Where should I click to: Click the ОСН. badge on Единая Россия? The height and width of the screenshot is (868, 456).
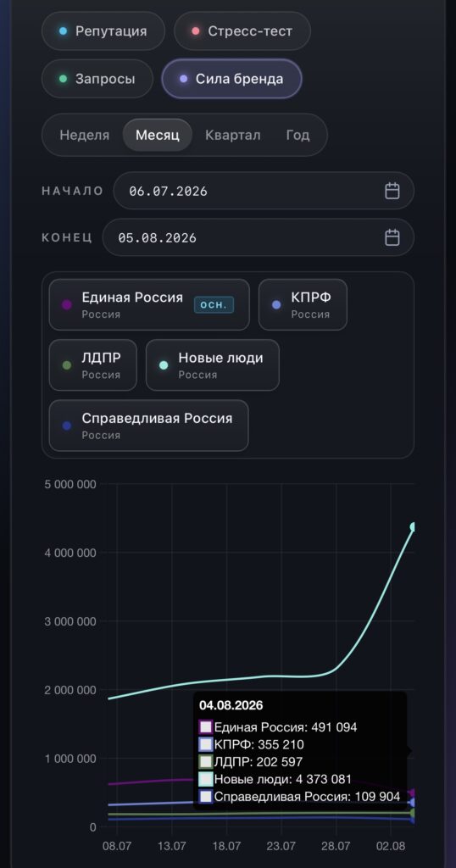coord(214,305)
